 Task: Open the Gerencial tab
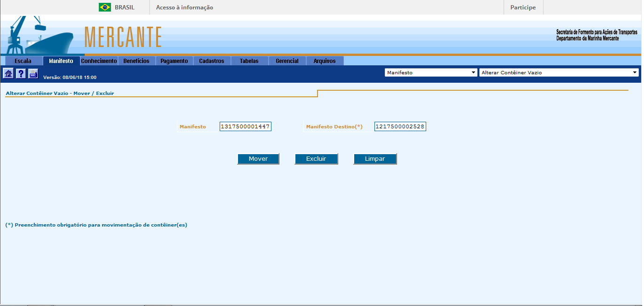[x=287, y=61]
